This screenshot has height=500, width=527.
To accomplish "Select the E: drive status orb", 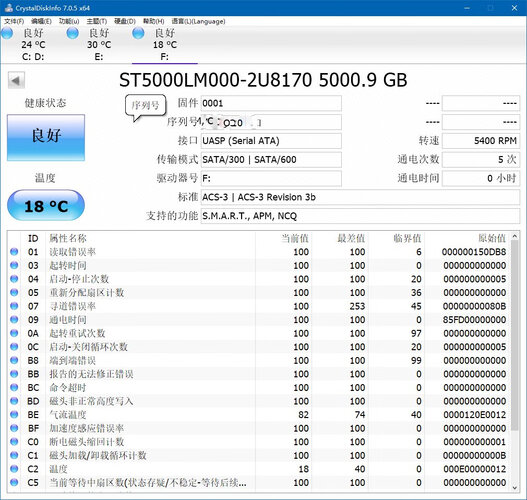I will [x=73, y=33].
